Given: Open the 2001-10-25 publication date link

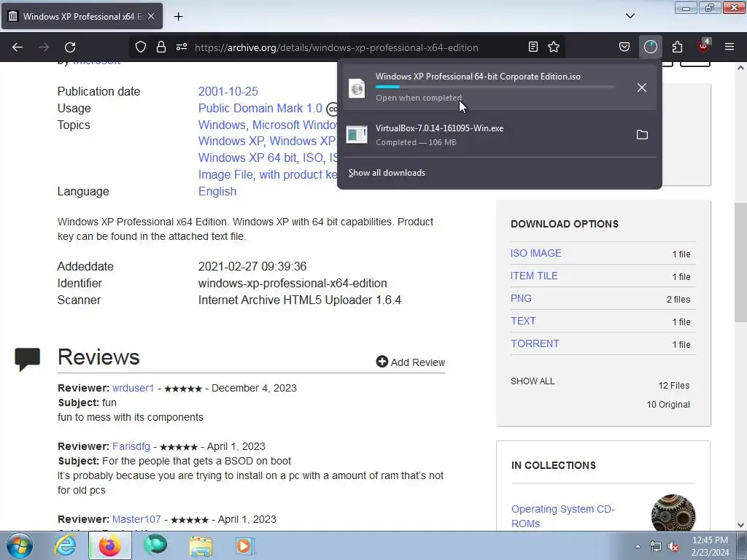Looking at the screenshot, I should (228, 91).
